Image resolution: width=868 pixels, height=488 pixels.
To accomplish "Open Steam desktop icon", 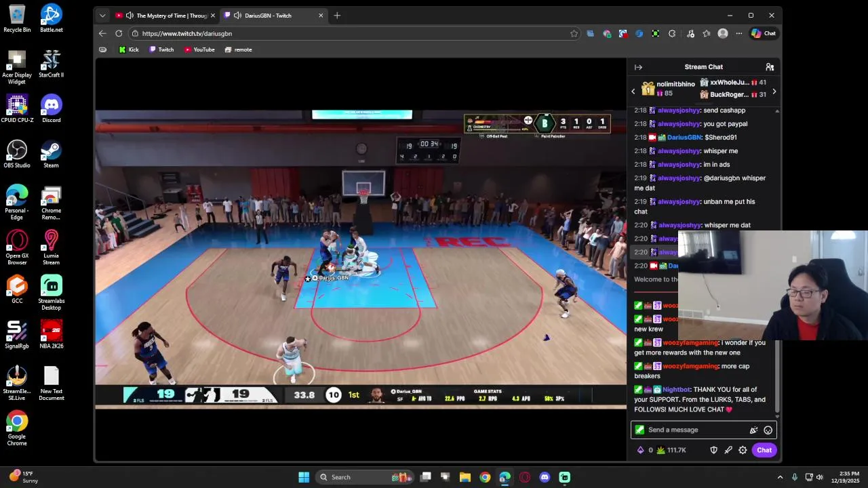I will tap(51, 154).
